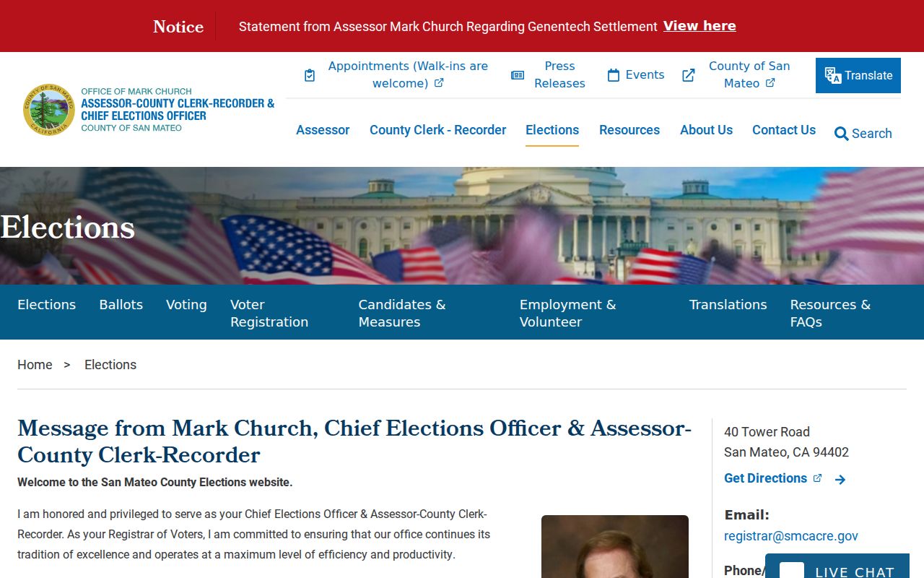Click the Translate button
The width and height of the screenshot is (924, 578).
858,75
